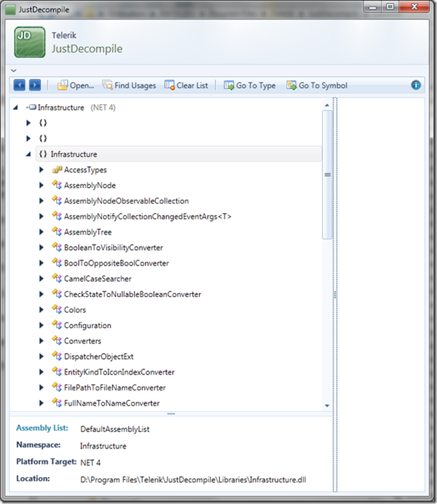This screenshot has width=437, height=504.
Task: Expand the AssemblyNode class
Action: point(41,185)
